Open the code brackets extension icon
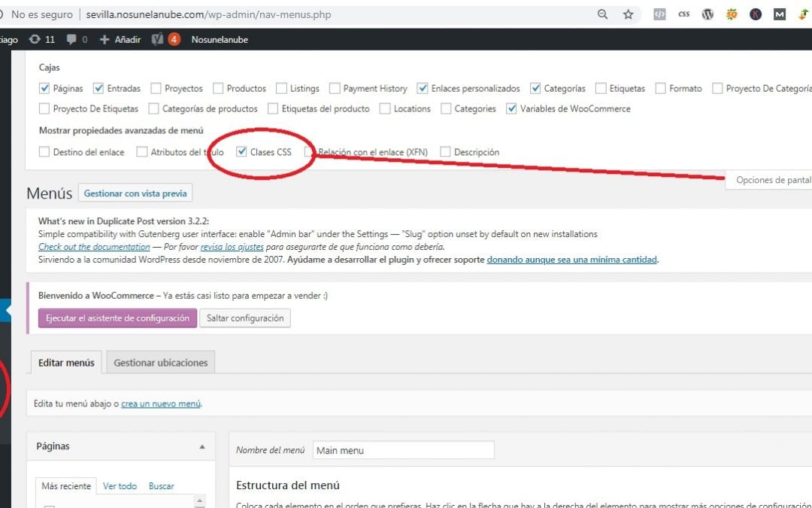The height and width of the screenshot is (508, 812). pos(659,14)
